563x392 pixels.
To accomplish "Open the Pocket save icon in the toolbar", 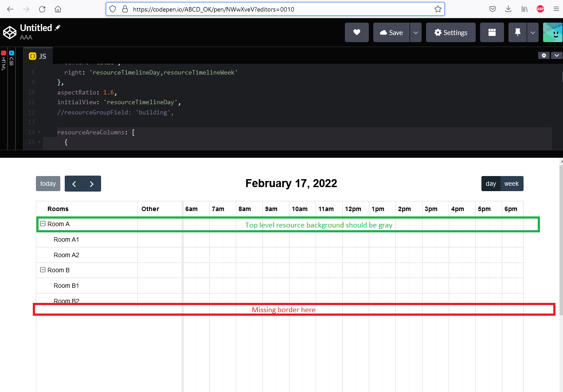I will 492,9.
